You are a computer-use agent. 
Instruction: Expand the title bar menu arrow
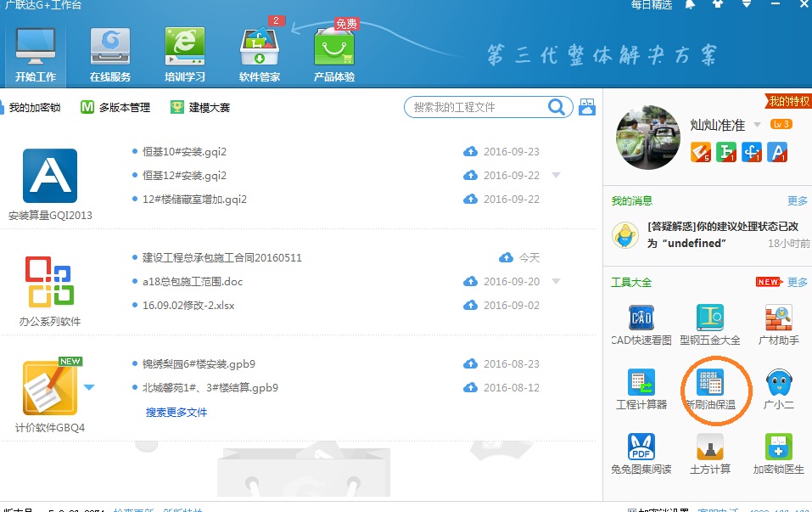746,4
